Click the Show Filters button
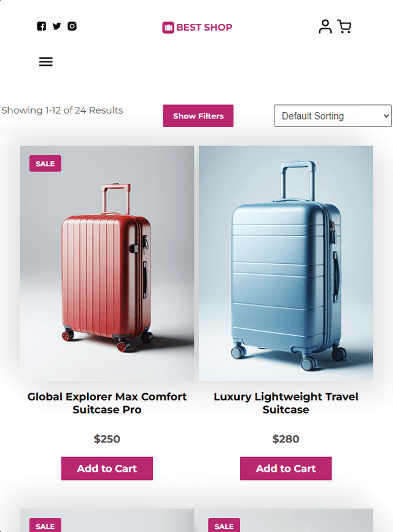This screenshot has height=532, width=393. coord(198,116)
